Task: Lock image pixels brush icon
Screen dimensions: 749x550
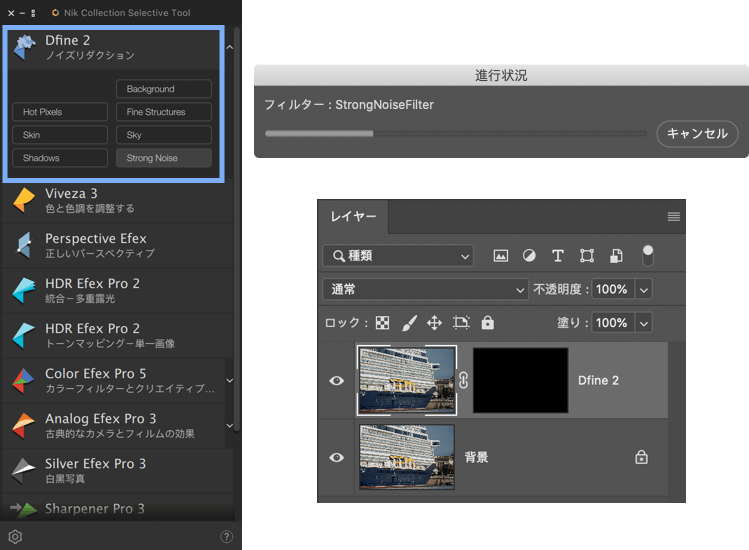Action: 409,323
